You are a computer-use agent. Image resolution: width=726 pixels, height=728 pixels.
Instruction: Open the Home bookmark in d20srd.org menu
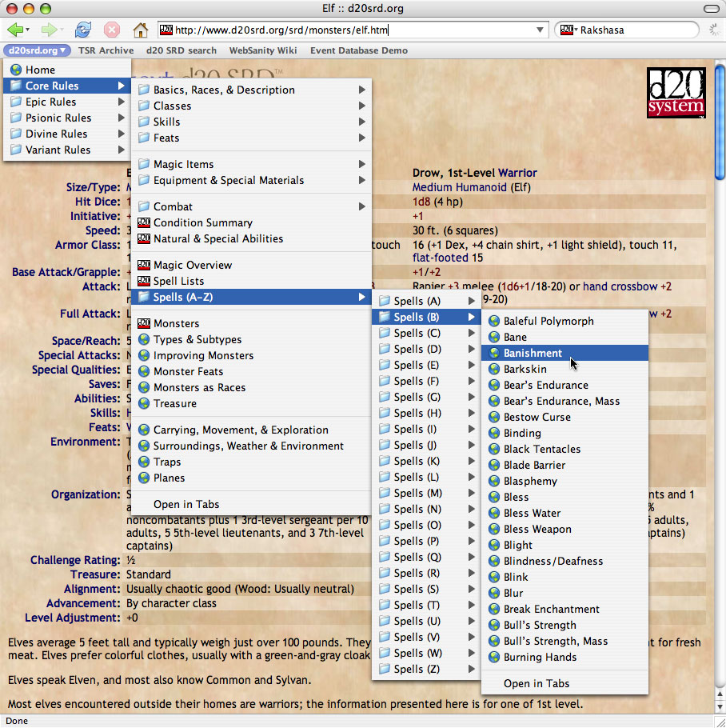click(67, 70)
